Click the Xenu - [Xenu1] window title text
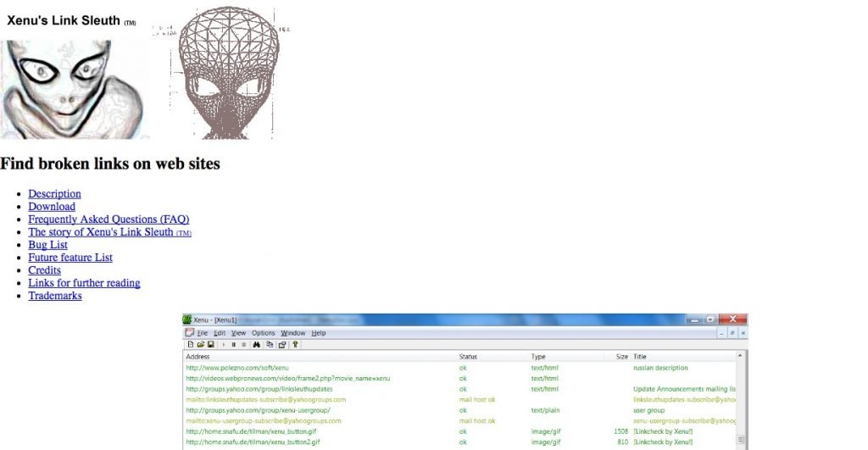 click(214, 320)
